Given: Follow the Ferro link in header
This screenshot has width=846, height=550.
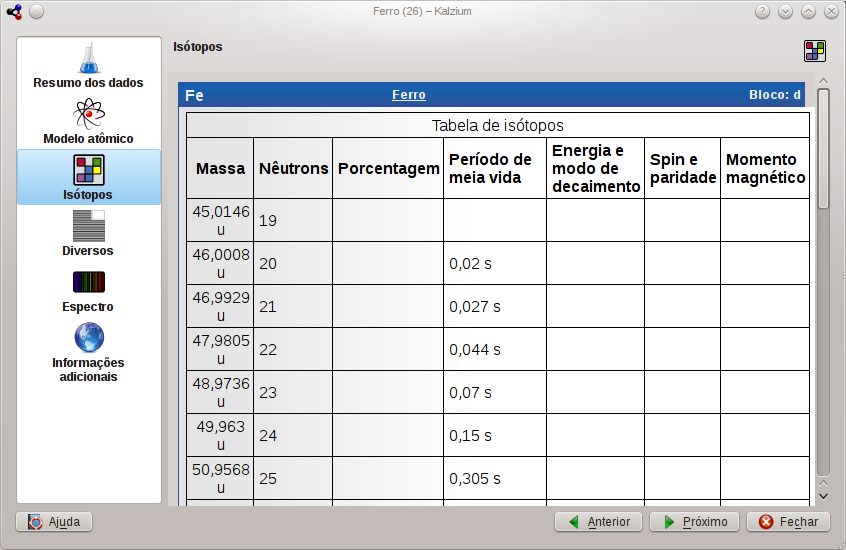Looking at the screenshot, I should coord(408,95).
